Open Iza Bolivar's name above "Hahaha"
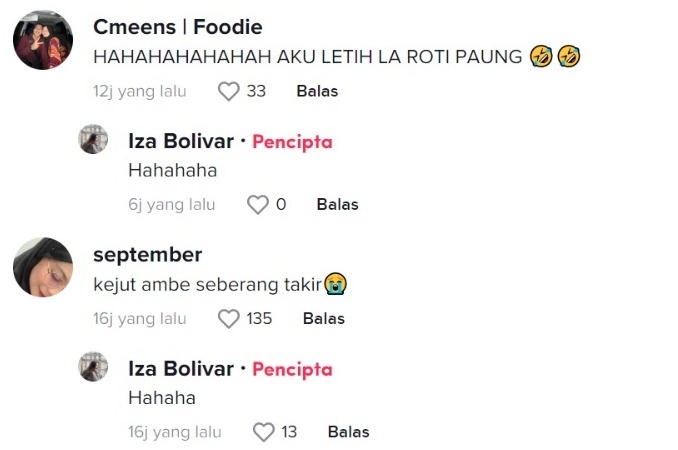678x450 pixels. (180, 368)
